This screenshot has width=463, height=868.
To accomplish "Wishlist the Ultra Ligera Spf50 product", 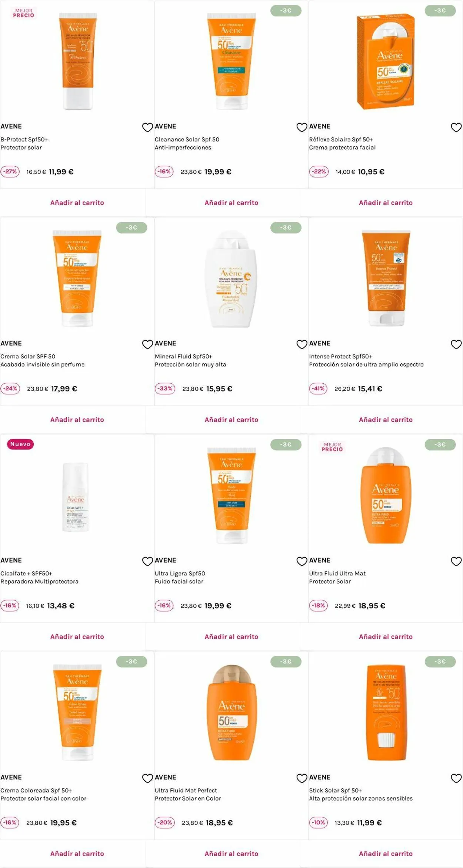I will (302, 561).
